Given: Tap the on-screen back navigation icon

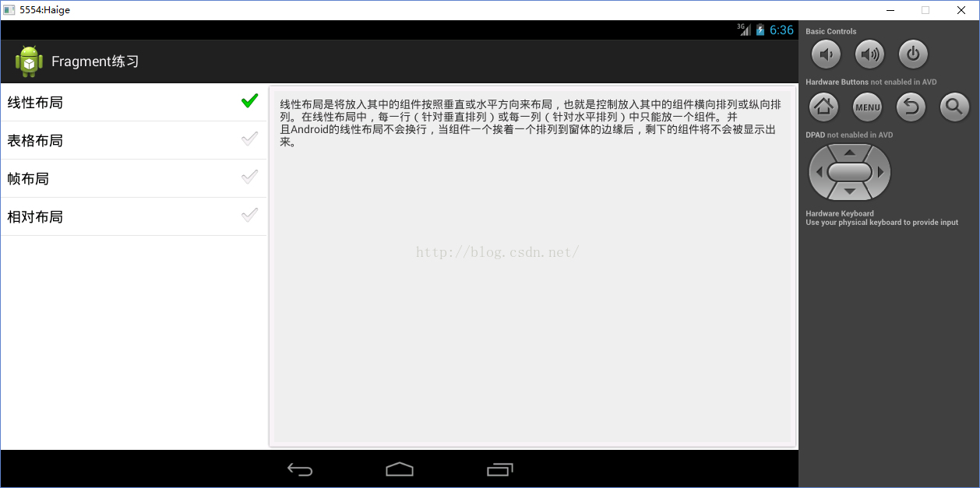Looking at the screenshot, I should point(300,469).
